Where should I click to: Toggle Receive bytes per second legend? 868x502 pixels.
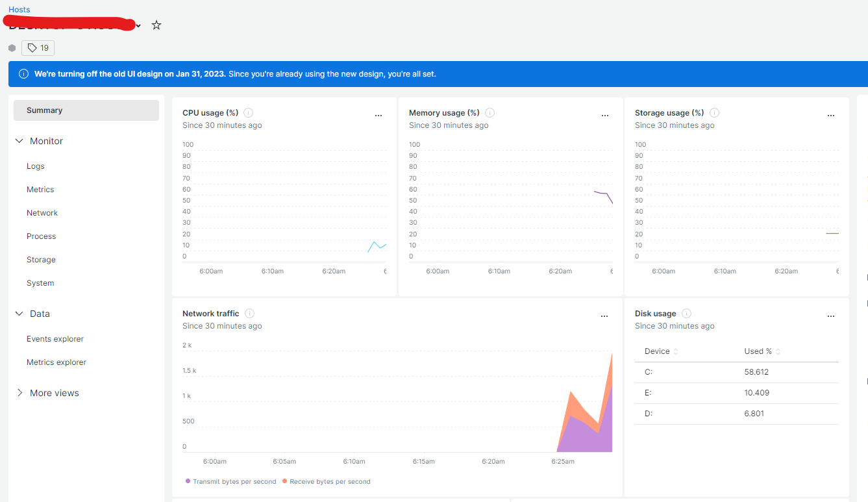[327, 482]
